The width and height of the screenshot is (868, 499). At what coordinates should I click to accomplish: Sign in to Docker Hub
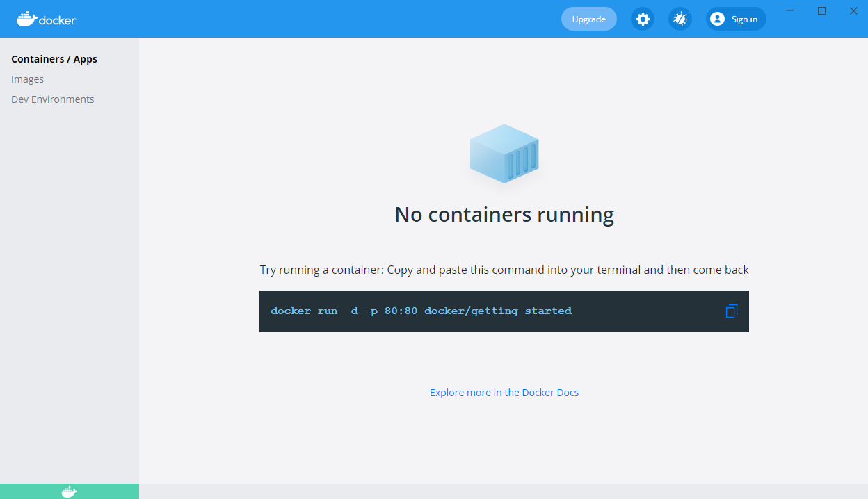(735, 19)
